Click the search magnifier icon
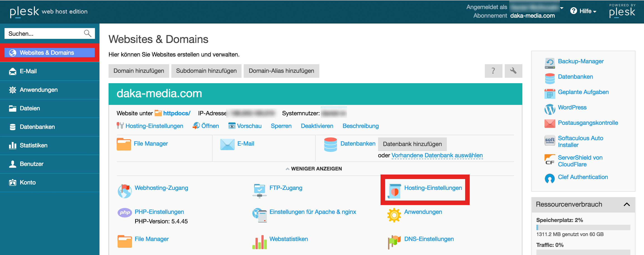Image resolution: width=644 pixels, height=255 pixels. coord(88,33)
